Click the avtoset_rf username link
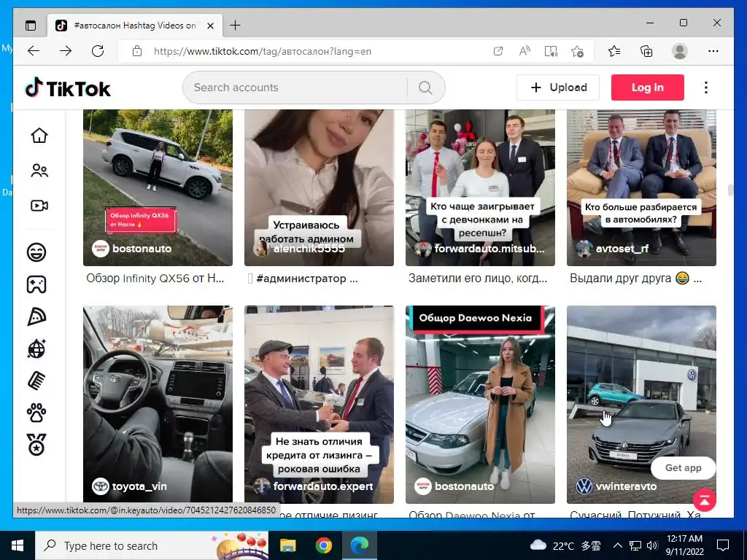 (622, 249)
